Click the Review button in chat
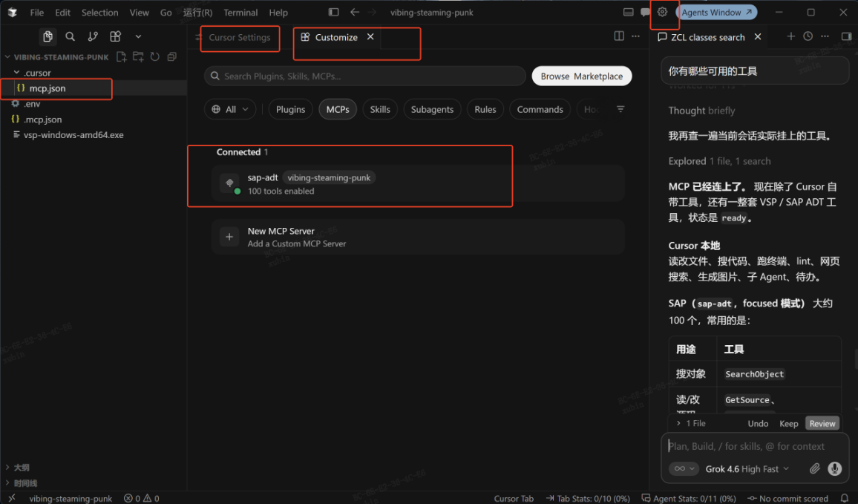858x504 pixels. (x=822, y=424)
